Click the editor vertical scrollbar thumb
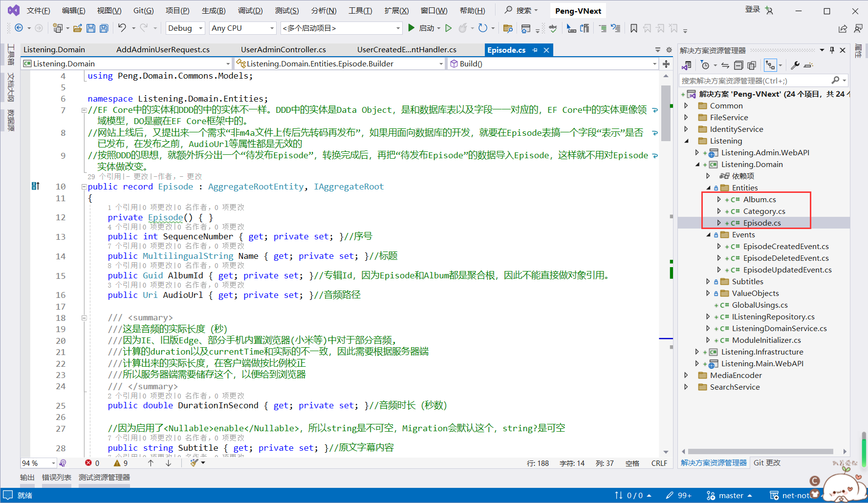 point(666,113)
